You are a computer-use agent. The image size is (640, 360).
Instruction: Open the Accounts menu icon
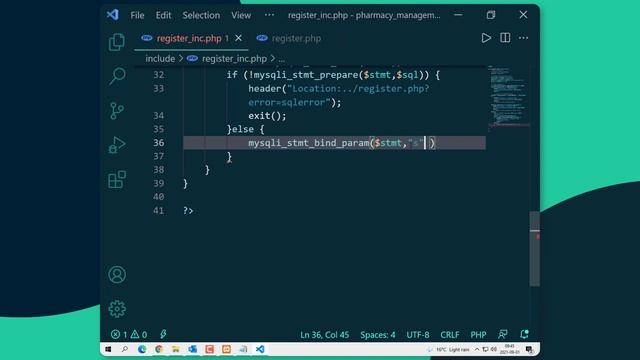(x=117, y=274)
